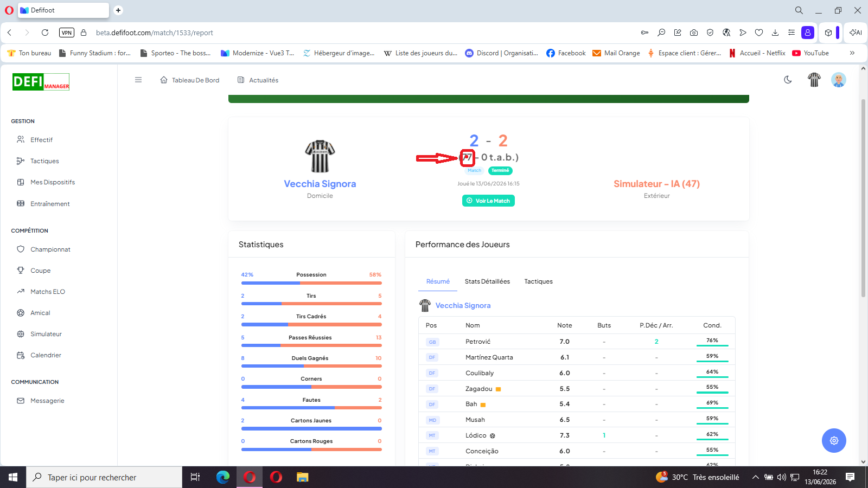868x488 pixels.
Task: Open Windows Start menu
Action: (x=13, y=477)
